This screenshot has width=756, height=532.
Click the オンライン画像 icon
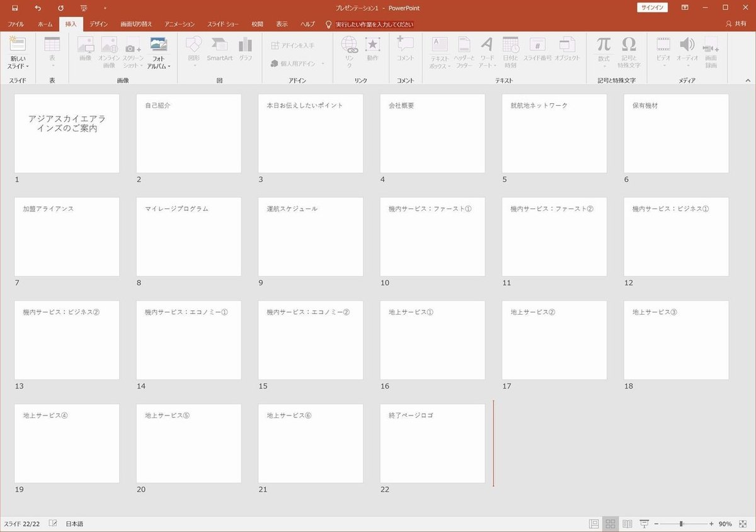click(109, 53)
